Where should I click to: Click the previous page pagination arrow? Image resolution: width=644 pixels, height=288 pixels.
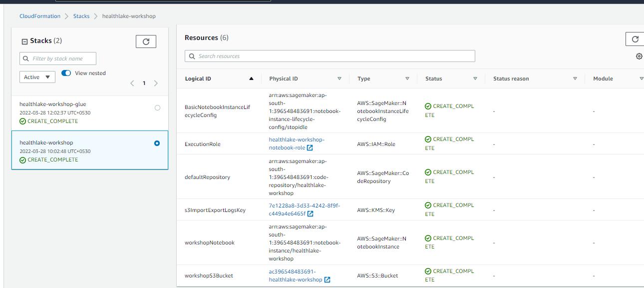click(x=132, y=83)
